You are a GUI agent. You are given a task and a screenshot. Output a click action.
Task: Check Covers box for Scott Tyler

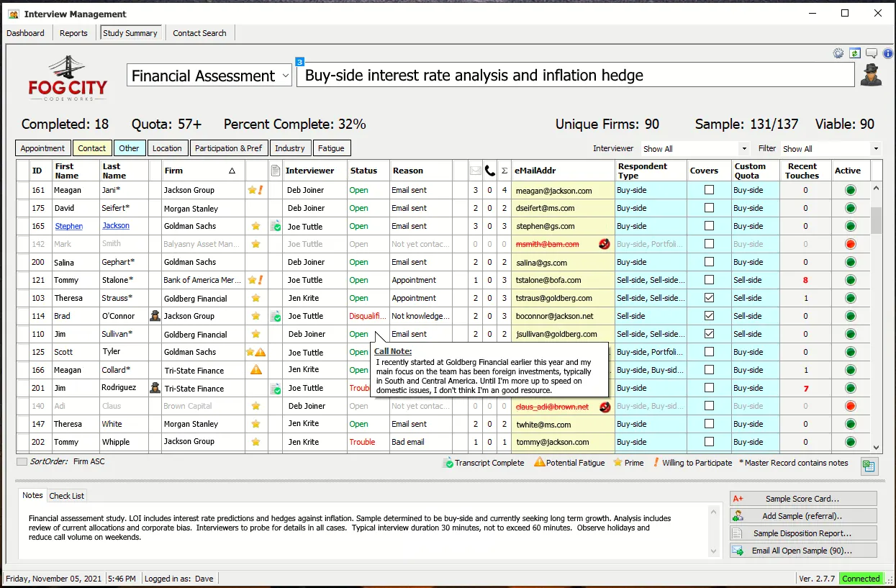pyautogui.click(x=709, y=352)
